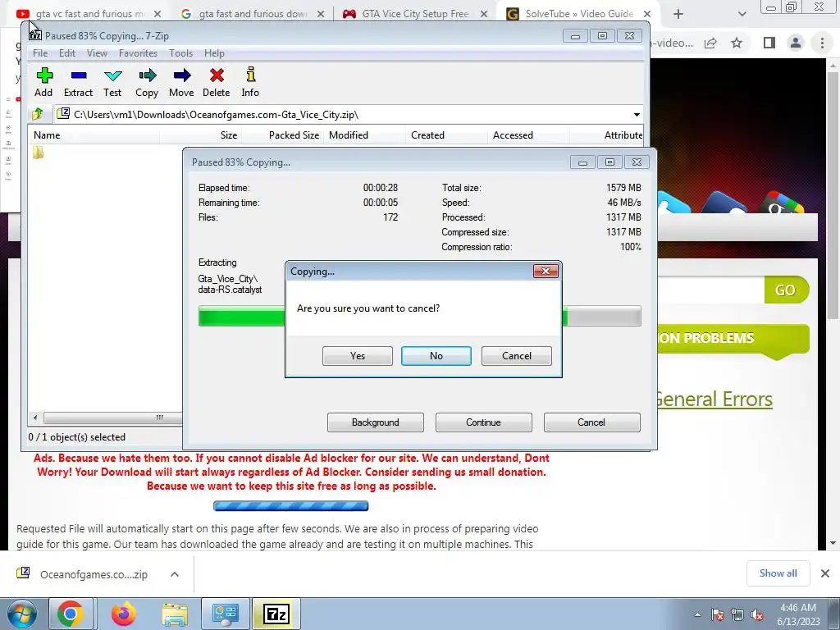The image size is (840, 630).
Task: Click the Windows Start button
Action: pyautogui.click(x=21, y=614)
